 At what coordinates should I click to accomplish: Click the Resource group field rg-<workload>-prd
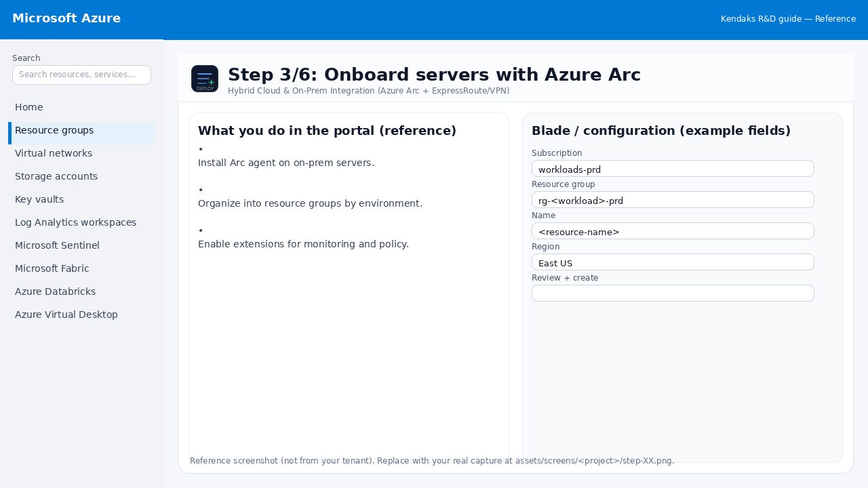[673, 200]
